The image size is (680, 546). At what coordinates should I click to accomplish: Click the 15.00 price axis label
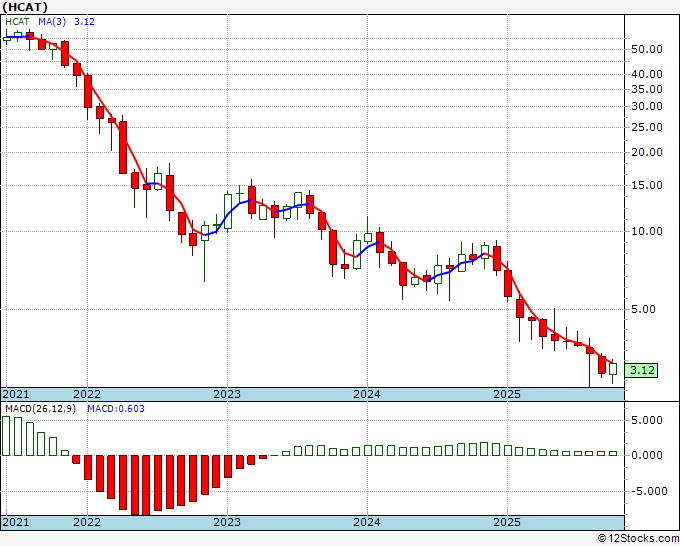click(647, 185)
